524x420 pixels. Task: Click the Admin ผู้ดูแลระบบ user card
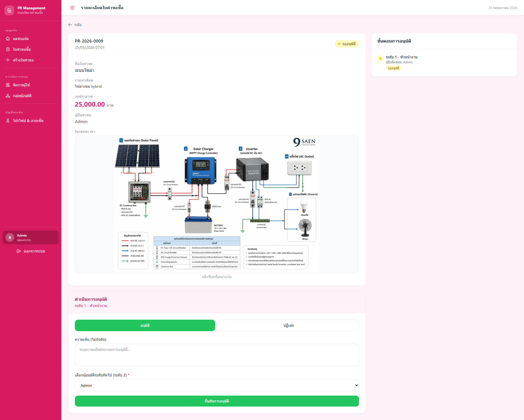(x=31, y=237)
